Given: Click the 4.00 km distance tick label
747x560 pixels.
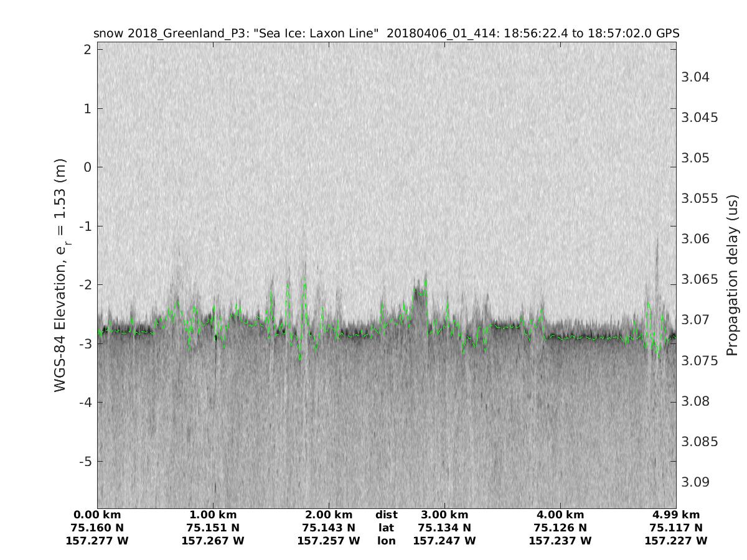Looking at the screenshot, I should 560,515.
